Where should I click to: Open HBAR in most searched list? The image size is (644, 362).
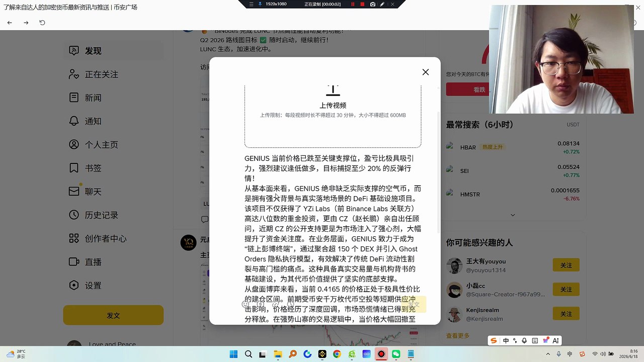(513, 147)
